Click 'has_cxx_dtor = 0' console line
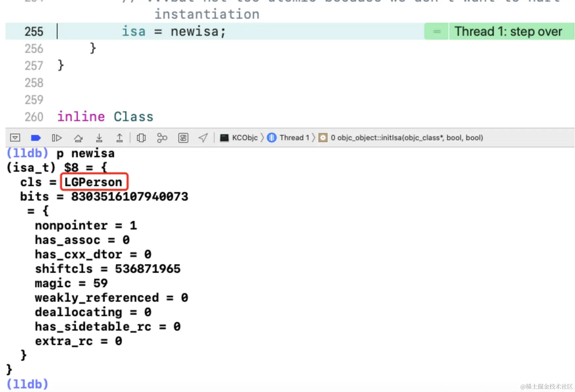 pos(93,254)
